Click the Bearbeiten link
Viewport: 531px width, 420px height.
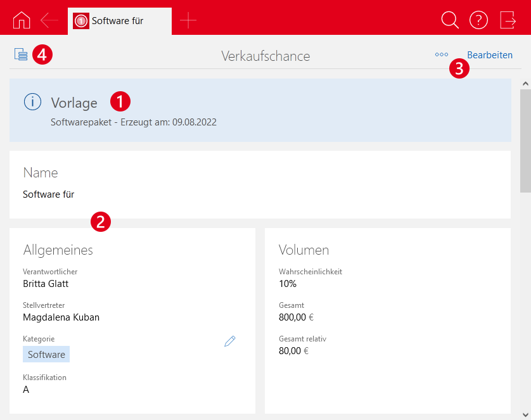tap(490, 55)
